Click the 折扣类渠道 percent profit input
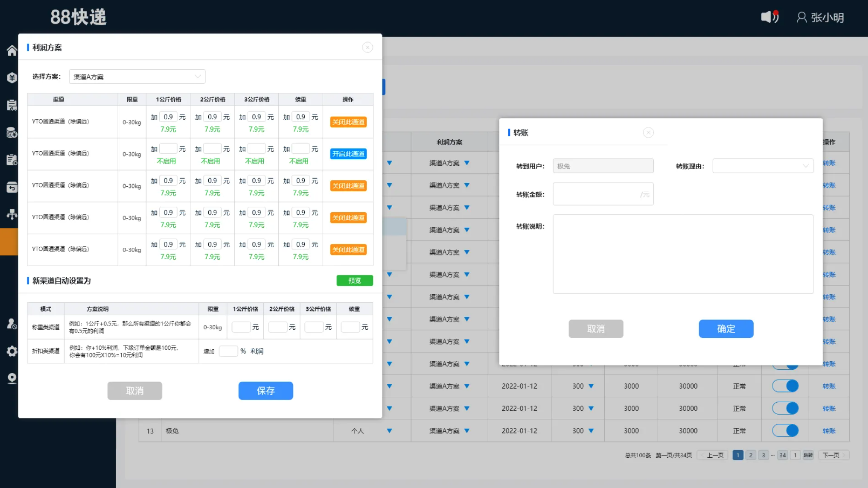Screen dimensions: 868x488 (x=228, y=351)
